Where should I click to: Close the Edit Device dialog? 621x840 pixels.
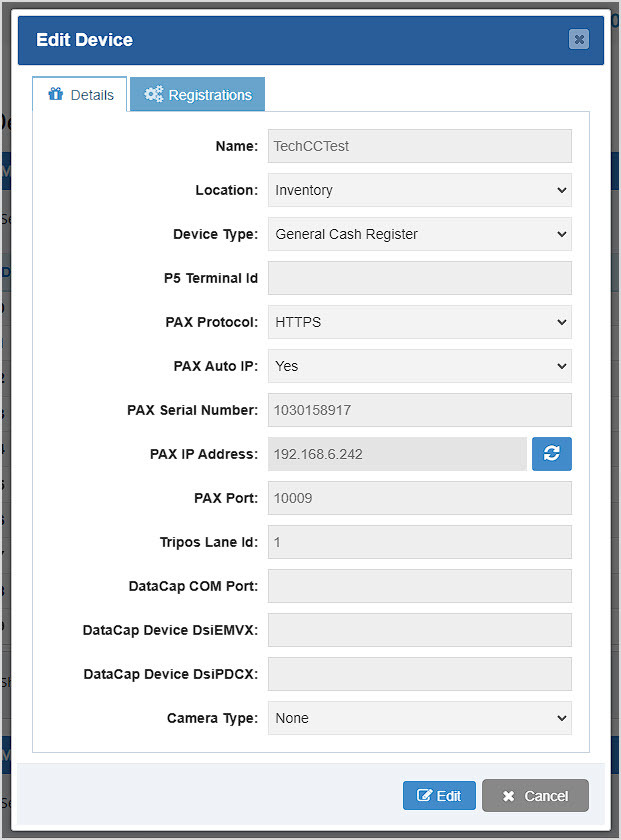[x=578, y=39]
